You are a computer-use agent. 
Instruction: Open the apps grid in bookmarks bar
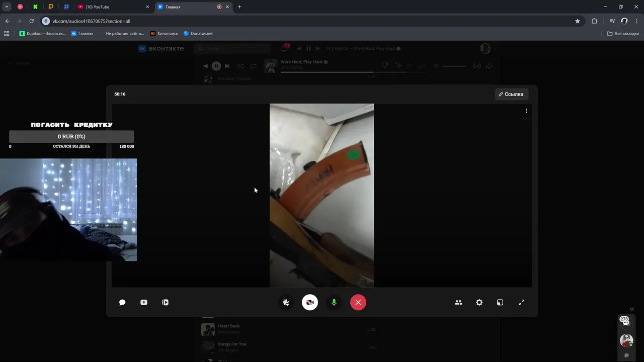[x=7, y=33]
